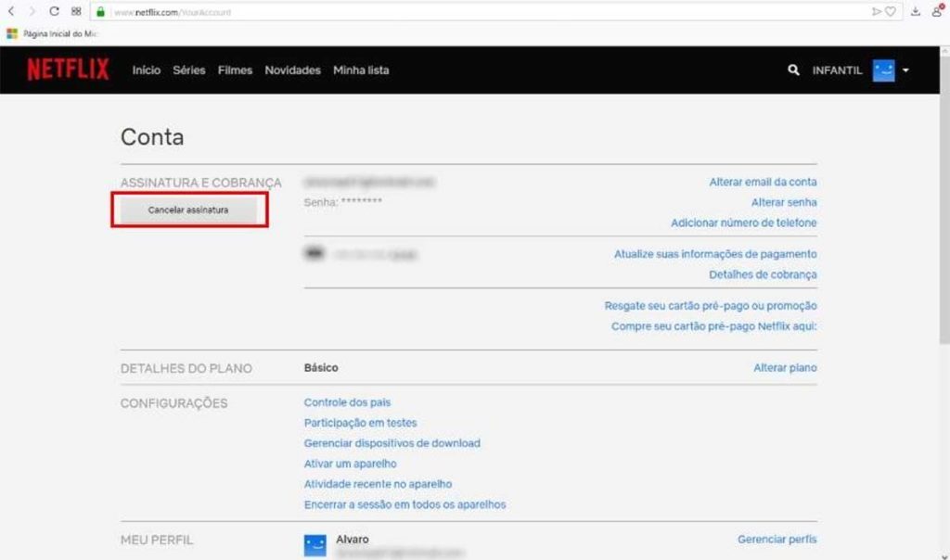Screen dimensions: 950x560
Task: Click the Alterar senha link
Action: click(784, 202)
